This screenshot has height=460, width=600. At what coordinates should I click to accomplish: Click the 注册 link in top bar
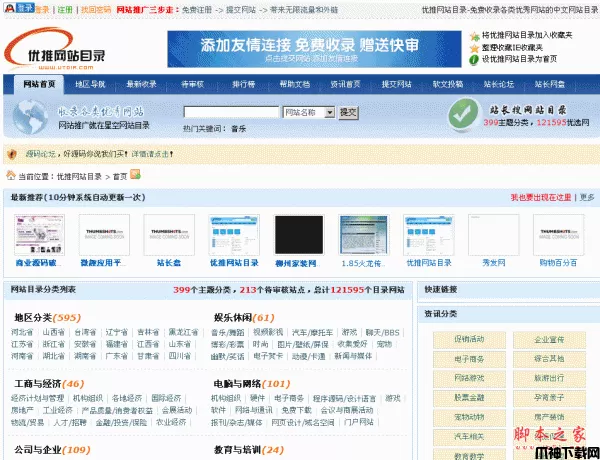65,10
